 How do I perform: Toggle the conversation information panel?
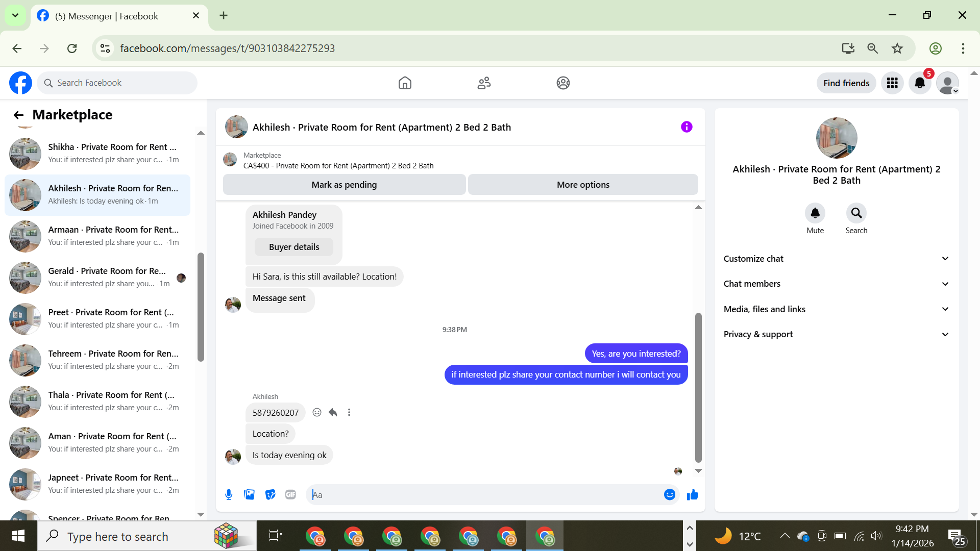(687, 127)
